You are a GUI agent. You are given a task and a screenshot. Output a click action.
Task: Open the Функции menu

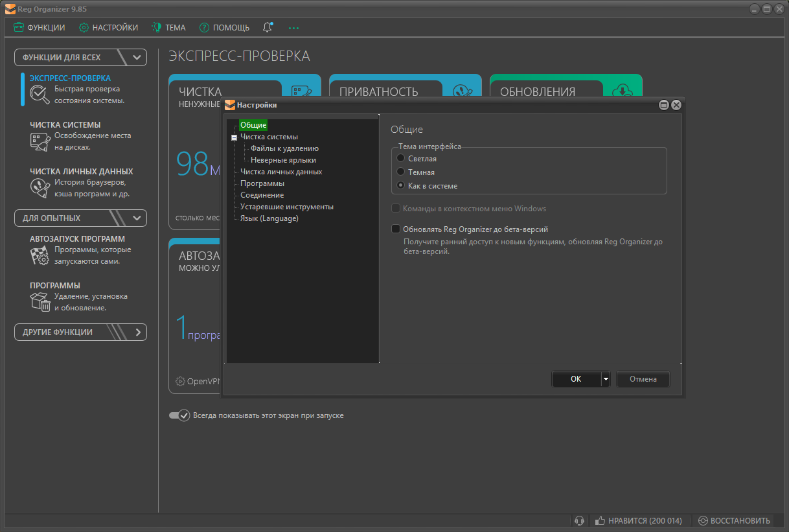click(40, 28)
